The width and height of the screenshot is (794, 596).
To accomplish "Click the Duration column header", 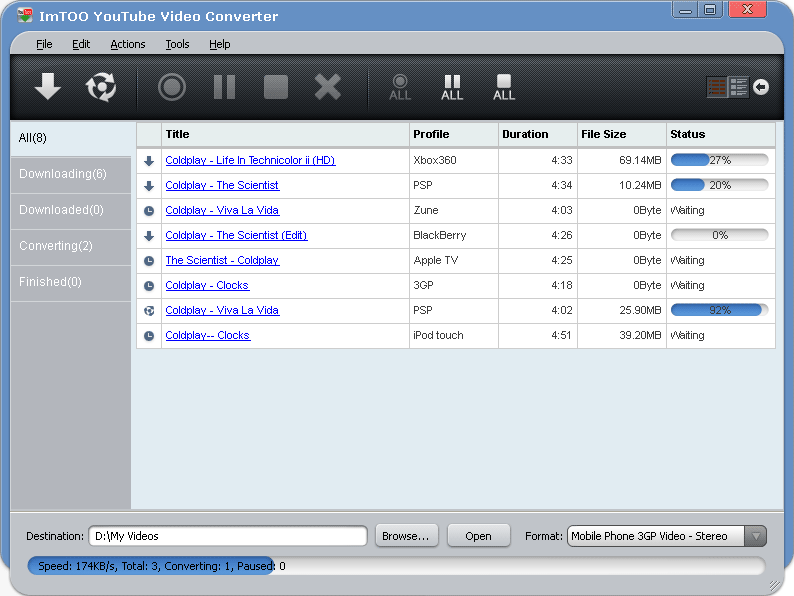I will point(538,135).
